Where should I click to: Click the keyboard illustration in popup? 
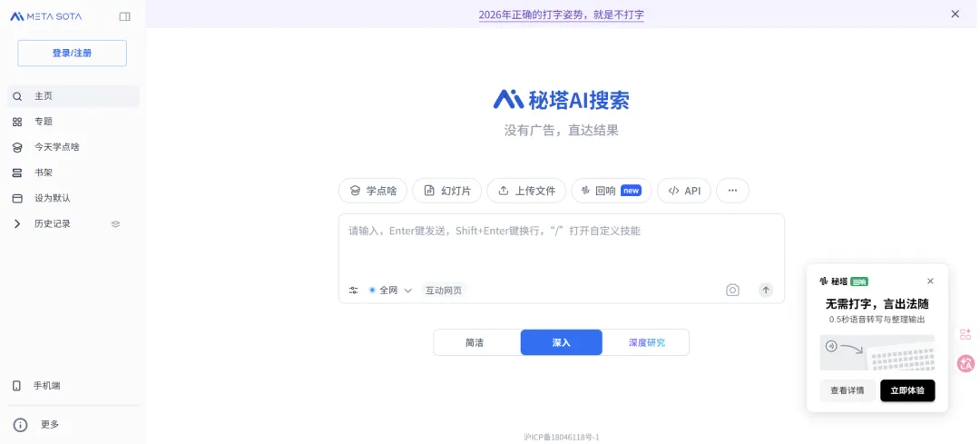coord(877,352)
